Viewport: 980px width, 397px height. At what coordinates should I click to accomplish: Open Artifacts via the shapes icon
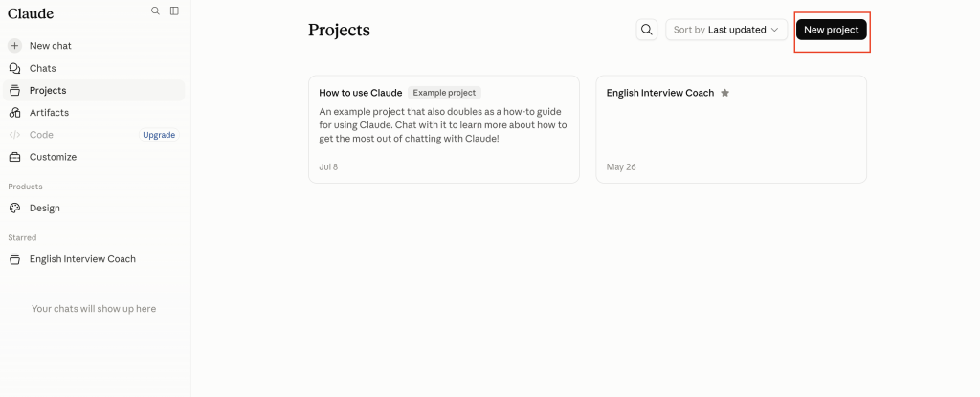(x=15, y=113)
